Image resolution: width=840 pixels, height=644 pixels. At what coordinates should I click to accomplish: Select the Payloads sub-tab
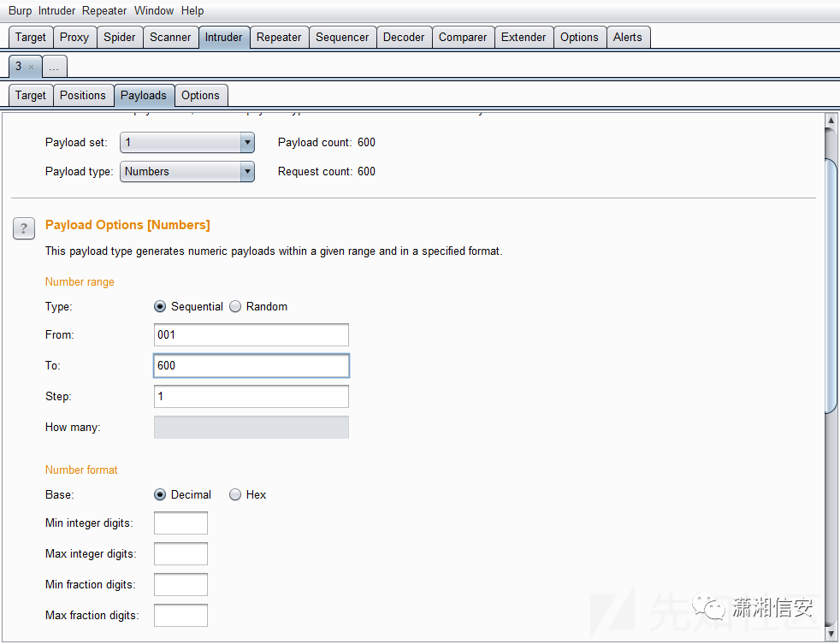click(144, 96)
